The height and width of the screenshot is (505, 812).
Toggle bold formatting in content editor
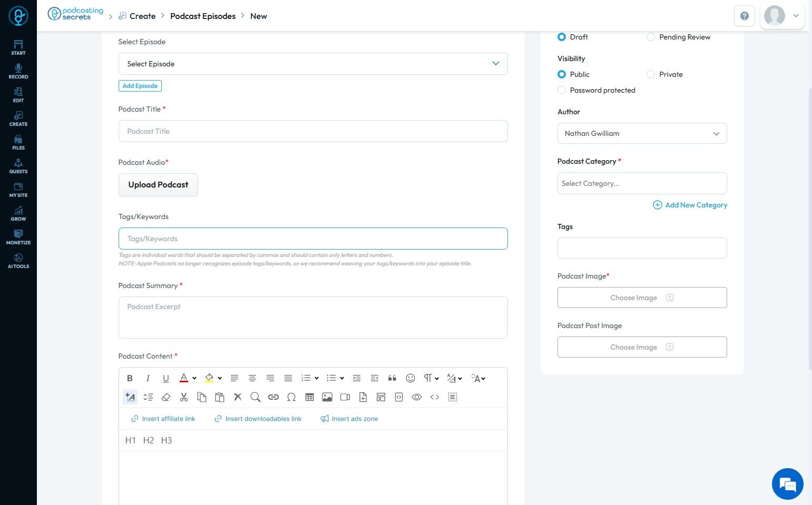point(130,378)
